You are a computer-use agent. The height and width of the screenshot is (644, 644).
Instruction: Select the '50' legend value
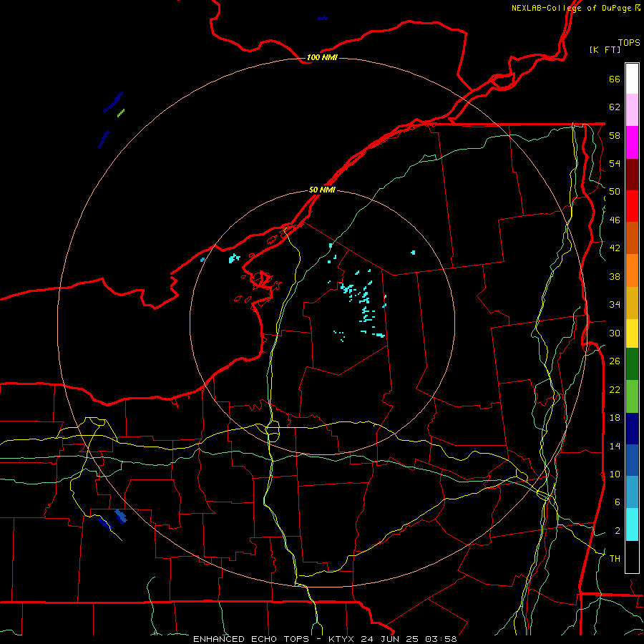615,192
